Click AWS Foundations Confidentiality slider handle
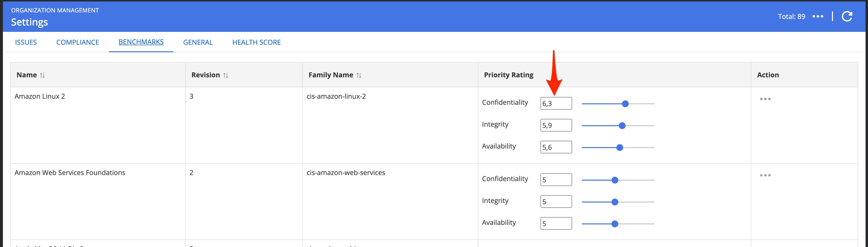Screen dimensions: 868x247 click(615, 180)
